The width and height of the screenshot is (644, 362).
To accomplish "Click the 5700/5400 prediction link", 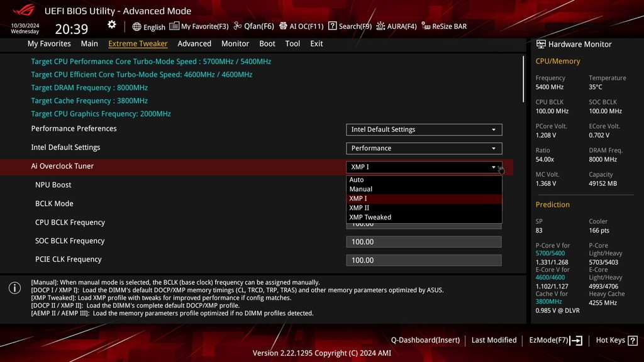I will pos(550,253).
